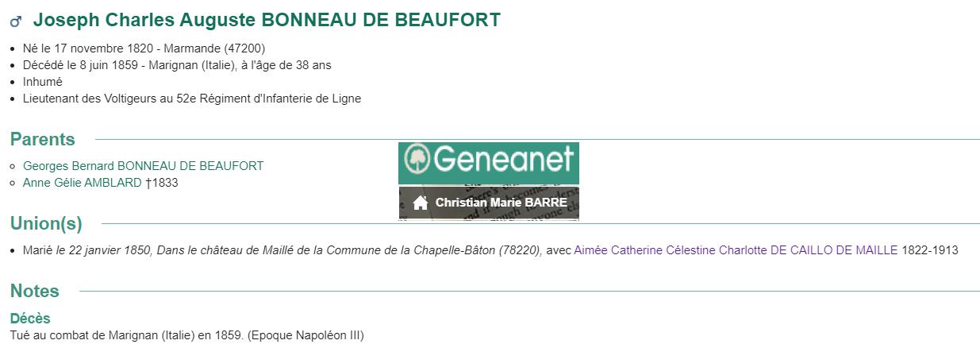The width and height of the screenshot is (980, 348).
Task: Click the Union(s) section heading
Action: (x=46, y=223)
